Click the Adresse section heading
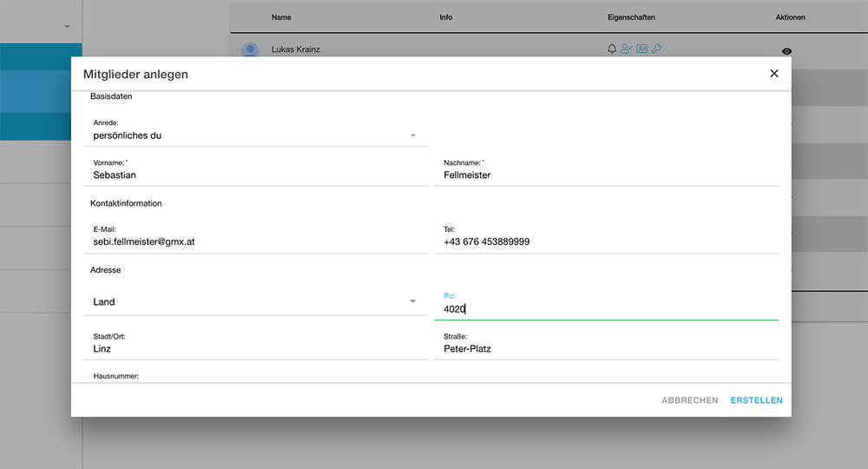The width and height of the screenshot is (868, 469). pyautogui.click(x=106, y=270)
